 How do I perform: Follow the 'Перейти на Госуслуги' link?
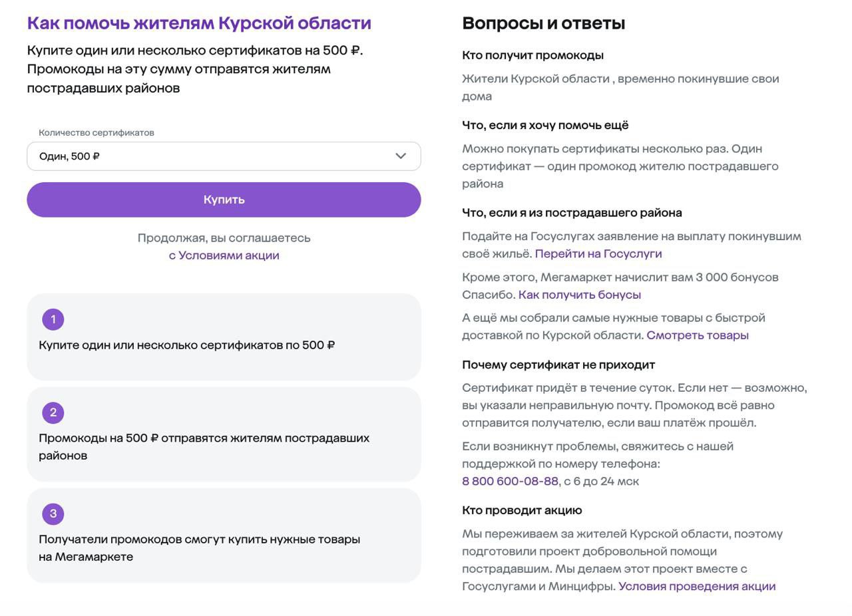[x=598, y=253]
